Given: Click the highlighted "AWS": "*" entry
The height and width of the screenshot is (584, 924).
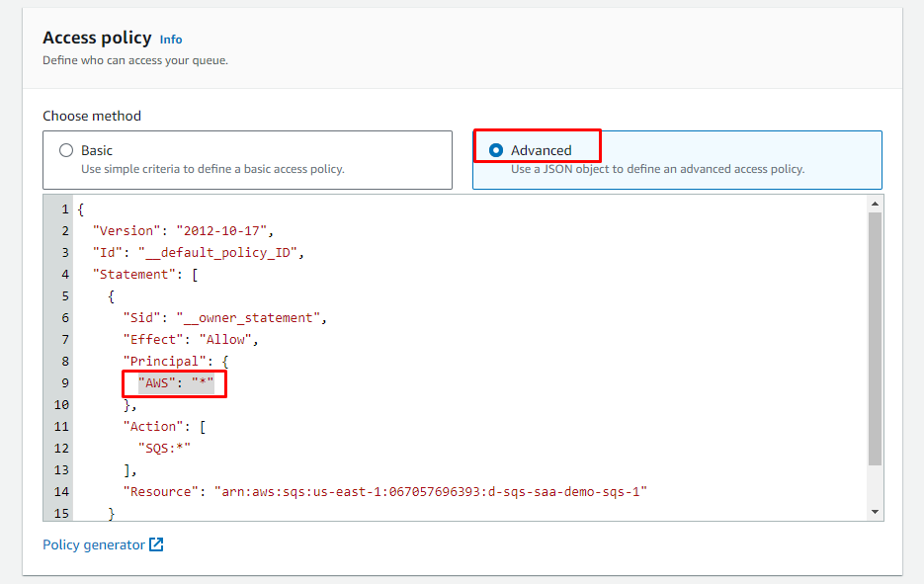Looking at the screenshot, I should (176, 383).
